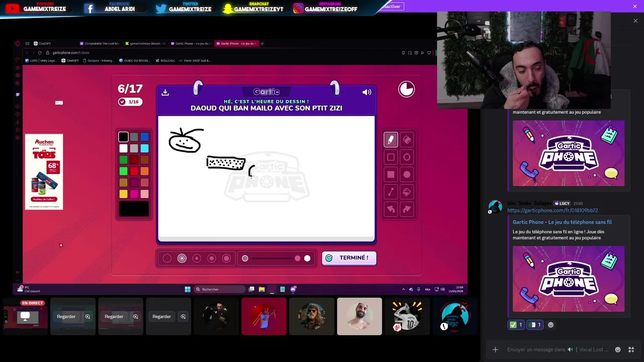Select the yellow color swatch
Viewport: 644px width, 362px height.
[x=123, y=194]
